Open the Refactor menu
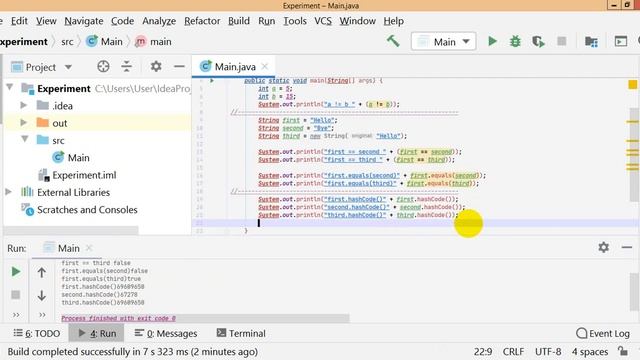The width and height of the screenshot is (640, 360). (202, 21)
